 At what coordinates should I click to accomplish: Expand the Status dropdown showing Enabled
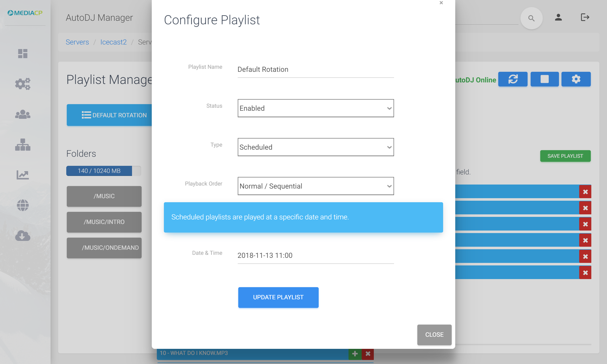(316, 108)
